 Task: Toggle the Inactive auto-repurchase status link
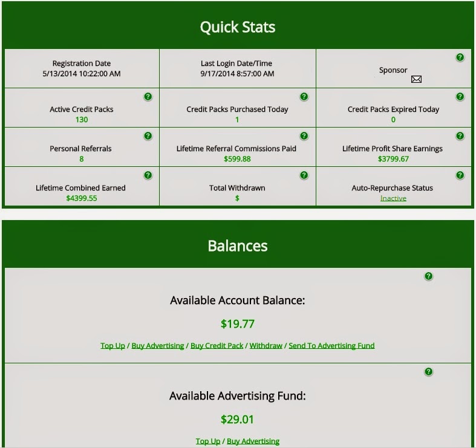(x=393, y=198)
